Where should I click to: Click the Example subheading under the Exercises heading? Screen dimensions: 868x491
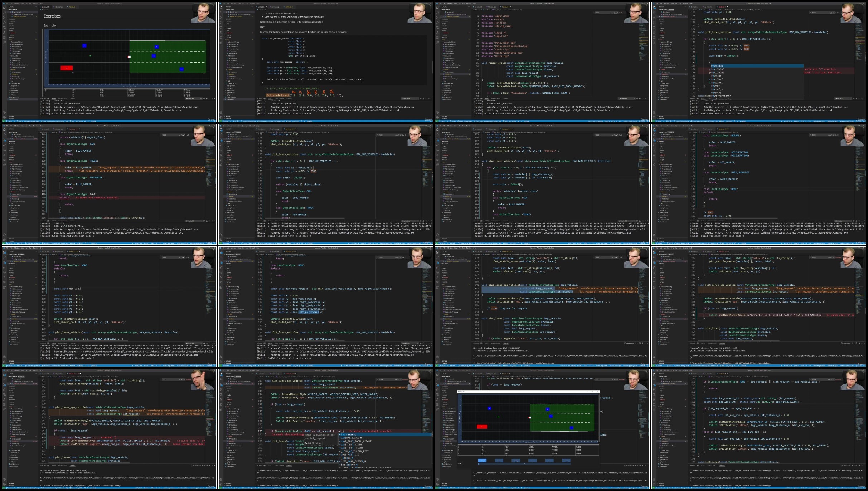click(x=50, y=25)
